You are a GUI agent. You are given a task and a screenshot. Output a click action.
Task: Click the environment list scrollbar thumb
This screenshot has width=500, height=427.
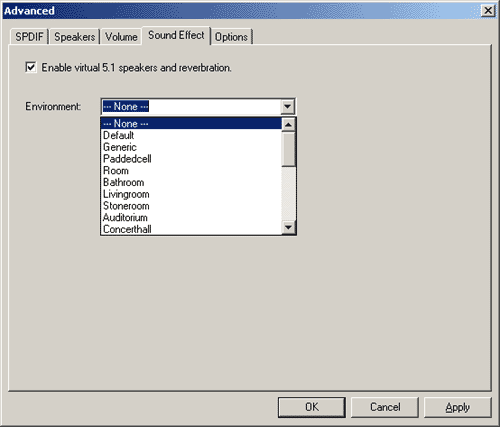tap(288, 149)
